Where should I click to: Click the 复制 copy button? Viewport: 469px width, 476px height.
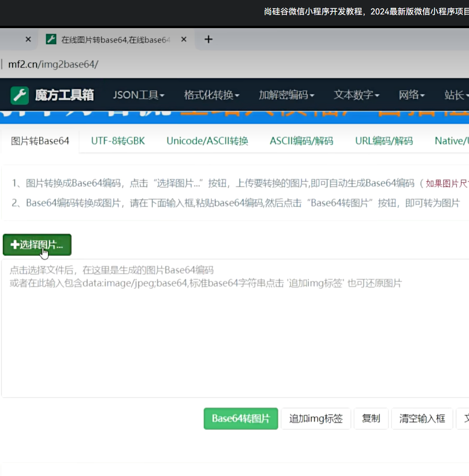[371, 419]
